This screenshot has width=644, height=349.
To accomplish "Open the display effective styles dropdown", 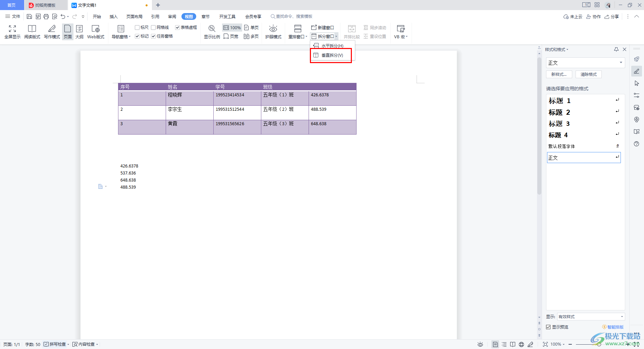I will pyautogui.click(x=591, y=317).
